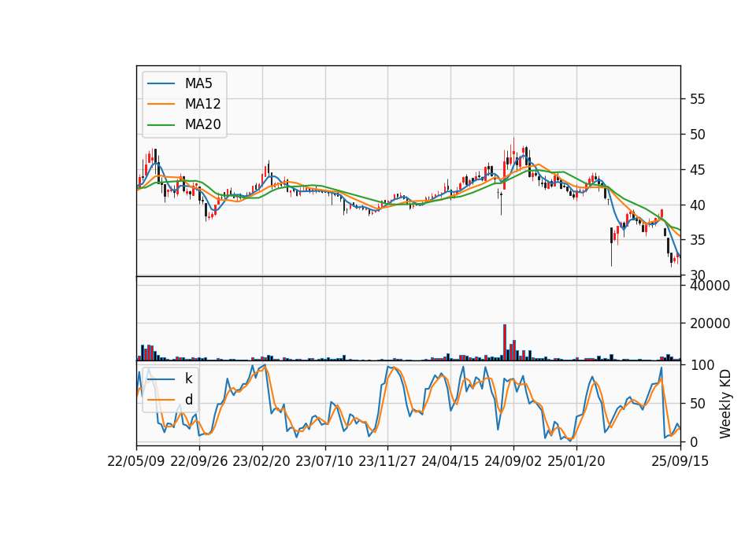Click the 24/04/15 date label
The image size is (756, 543).
(x=450, y=461)
